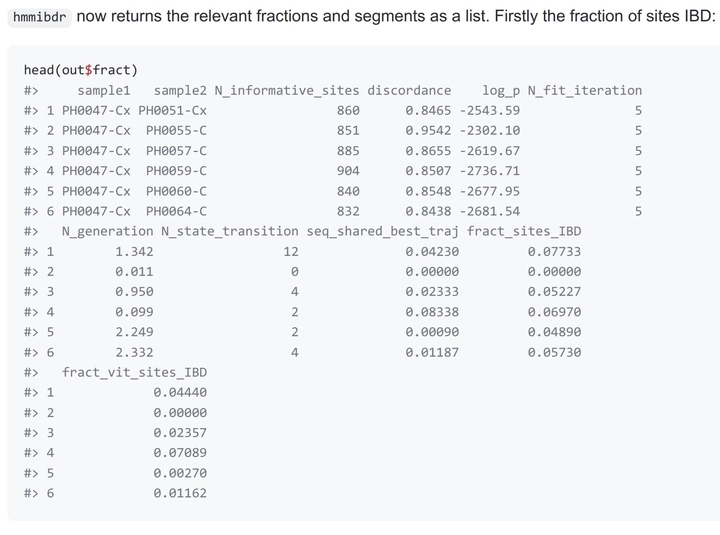Click the discordance value 0.9542
The image size is (720, 535).
(x=428, y=131)
